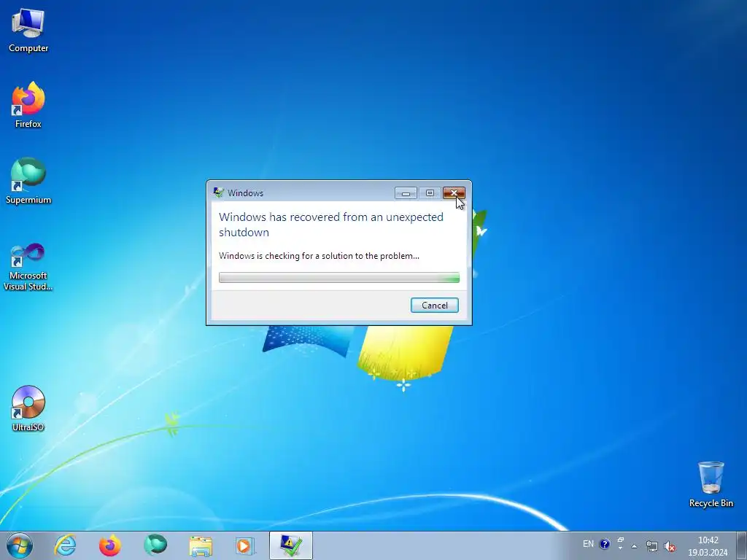
Task: Launch Internet Explorer from the taskbar
Action: (x=65, y=545)
